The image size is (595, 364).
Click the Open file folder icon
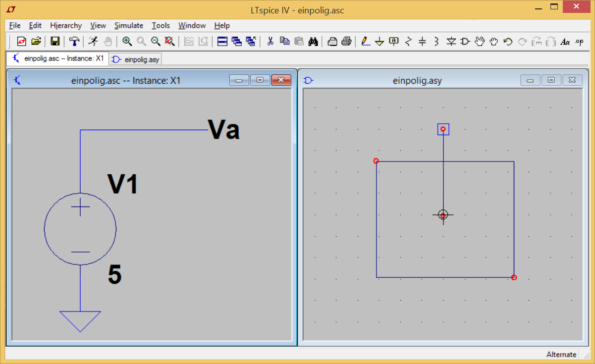pyautogui.click(x=36, y=42)
